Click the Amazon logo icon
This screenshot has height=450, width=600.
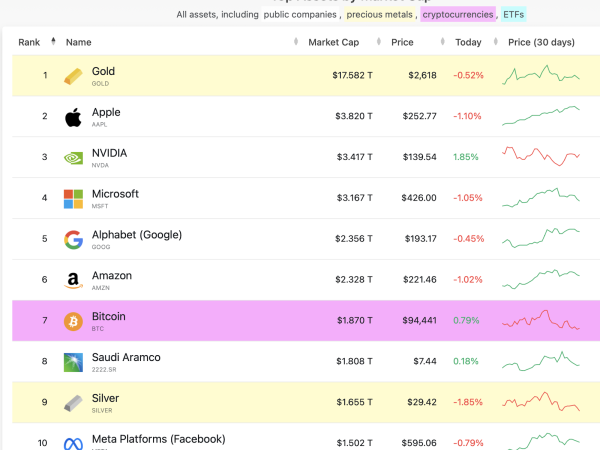(x=73, y=280)
